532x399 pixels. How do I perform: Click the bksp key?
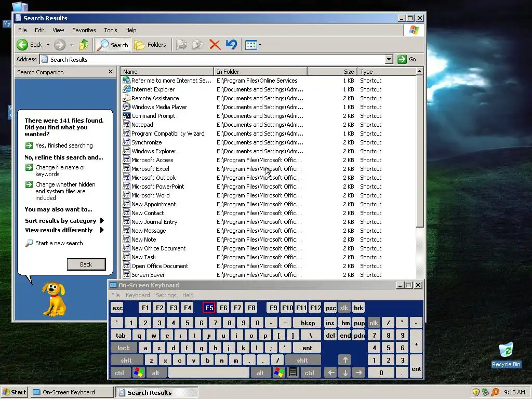click(x=308, y=323)
